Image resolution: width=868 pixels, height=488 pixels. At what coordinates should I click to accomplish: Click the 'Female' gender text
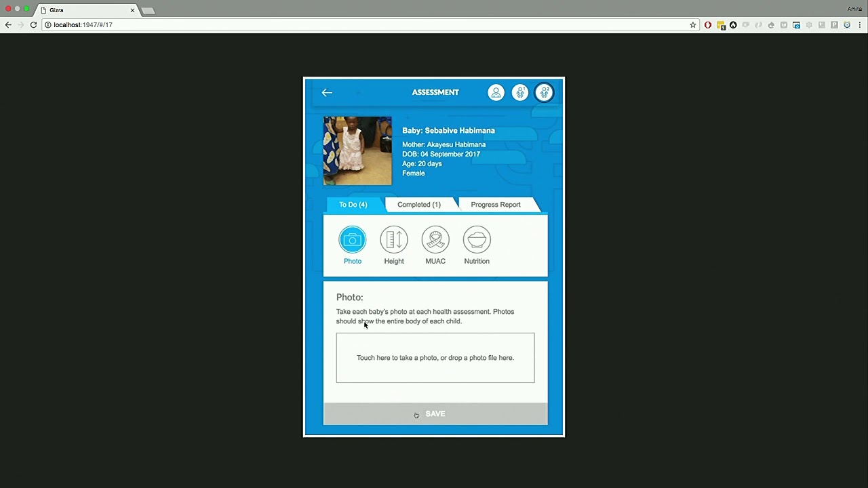(x=413, y=173)
